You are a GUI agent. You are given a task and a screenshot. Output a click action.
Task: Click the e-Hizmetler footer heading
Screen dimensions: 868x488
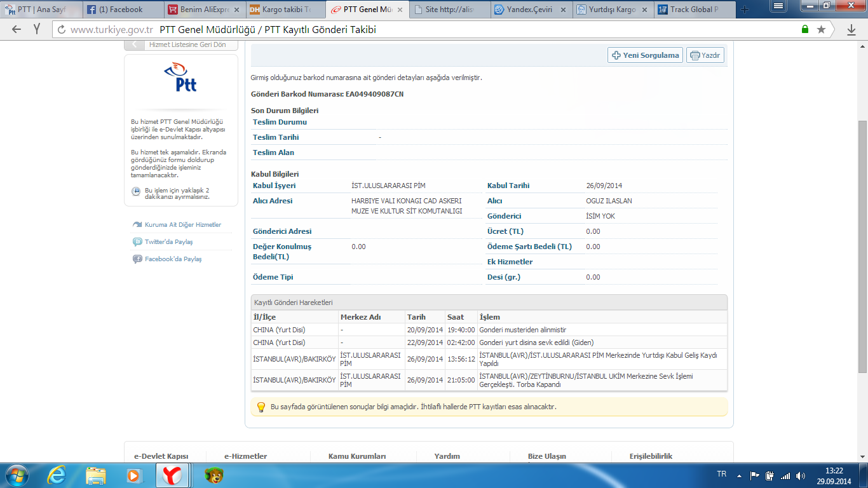pyautogui.click(x=245, y=456)
